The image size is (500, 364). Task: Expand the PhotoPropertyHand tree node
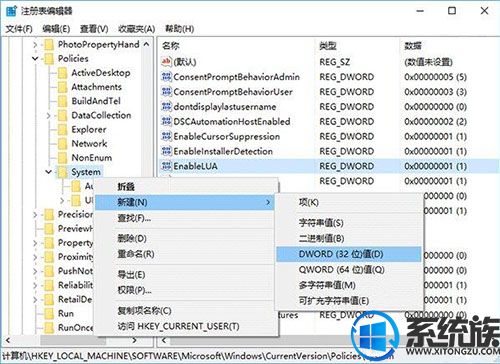coord(35,44)
